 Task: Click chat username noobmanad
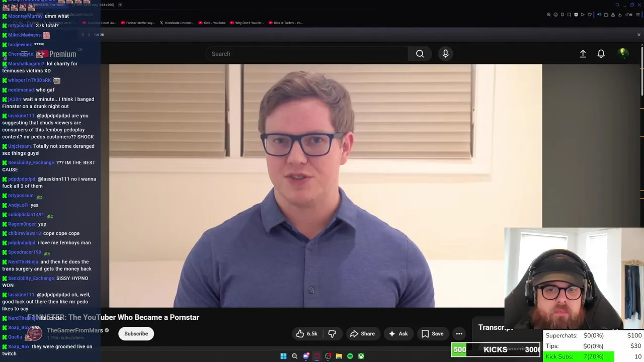[21, 90]
